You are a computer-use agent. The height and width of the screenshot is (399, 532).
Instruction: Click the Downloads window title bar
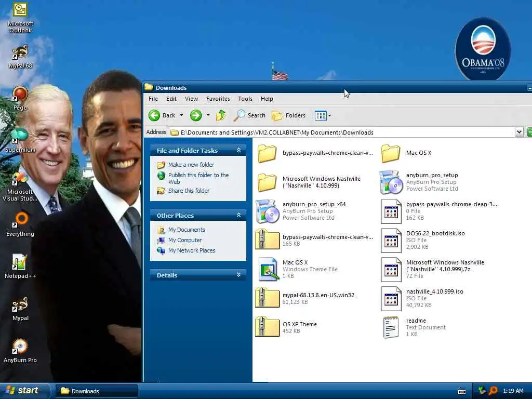(336, 87)
